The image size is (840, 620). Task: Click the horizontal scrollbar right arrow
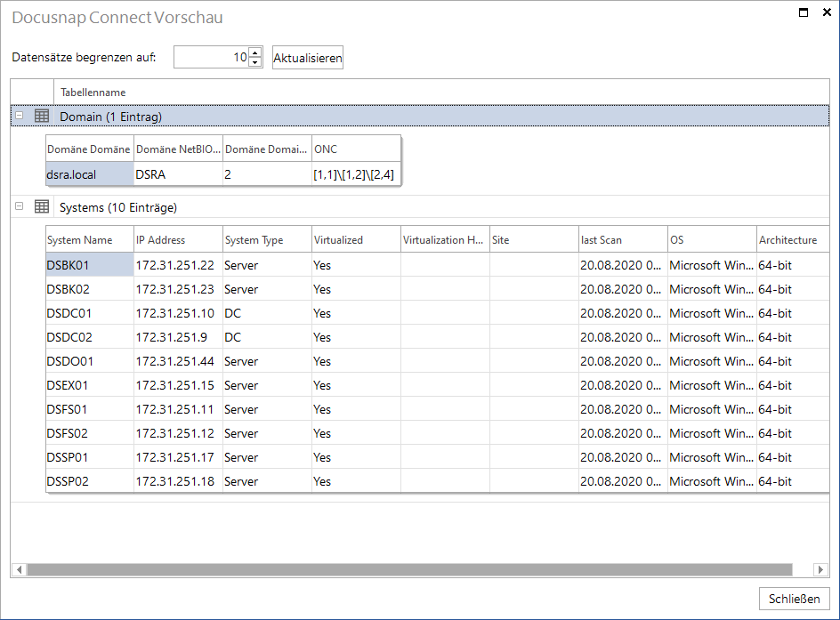pos(820,569)
